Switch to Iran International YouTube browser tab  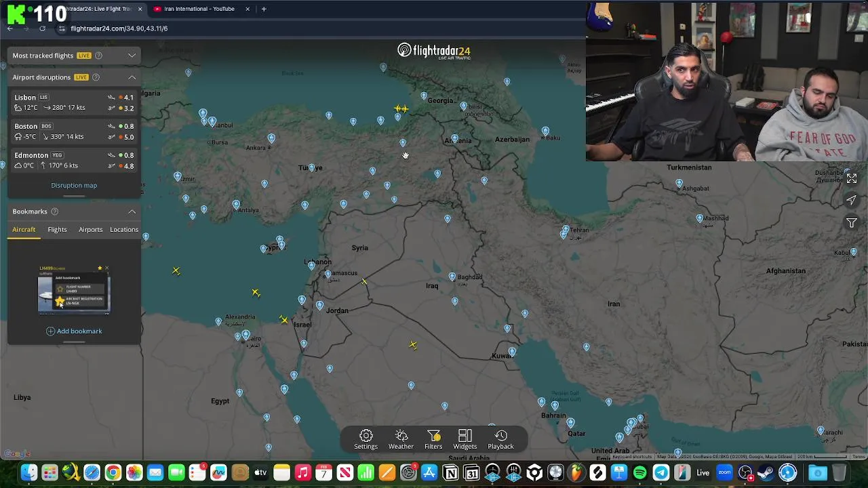pyautogui.click(x=199, y=9)
